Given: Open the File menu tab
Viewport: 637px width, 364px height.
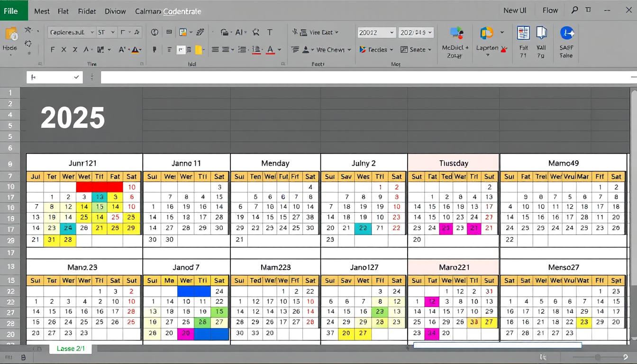Looking at the screenshot, I should click(x=11, y=11).
